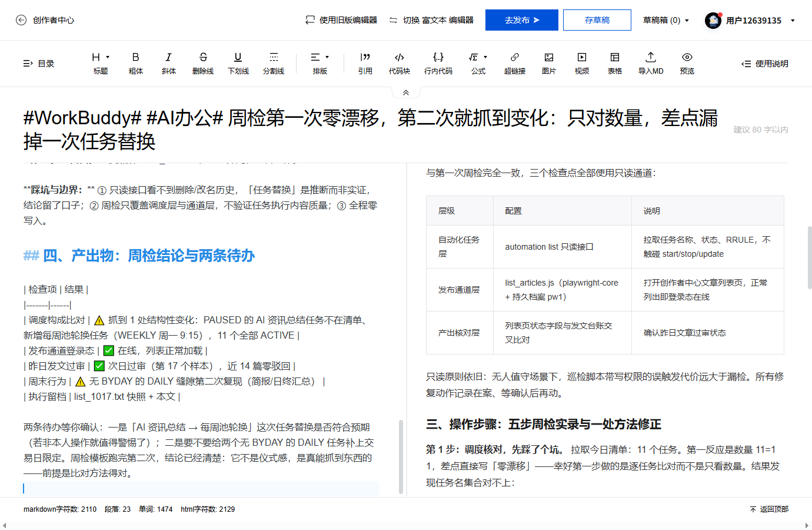Toggle the 预览 preview pane
812x530 pixels.
click(687, 64)
